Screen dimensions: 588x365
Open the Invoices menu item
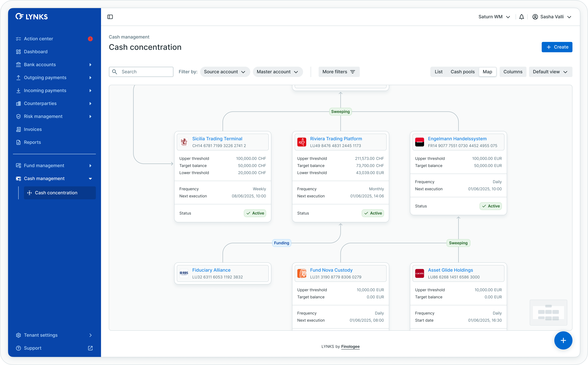pos(33,129)
